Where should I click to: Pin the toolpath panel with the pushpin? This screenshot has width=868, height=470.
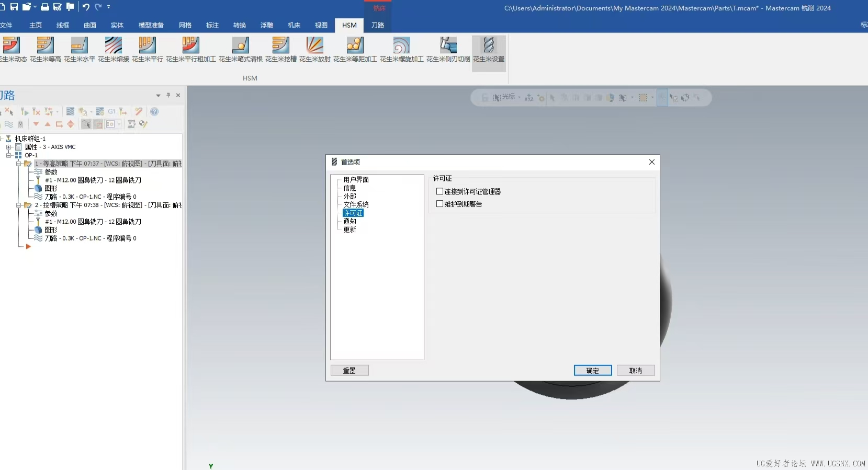coord(168,95)
